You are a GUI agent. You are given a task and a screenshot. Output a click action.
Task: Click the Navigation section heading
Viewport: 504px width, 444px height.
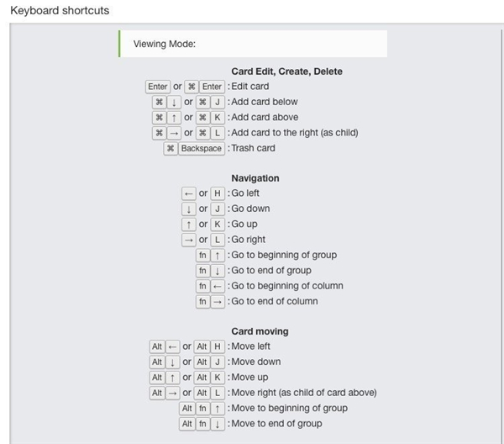coord(255,178)
